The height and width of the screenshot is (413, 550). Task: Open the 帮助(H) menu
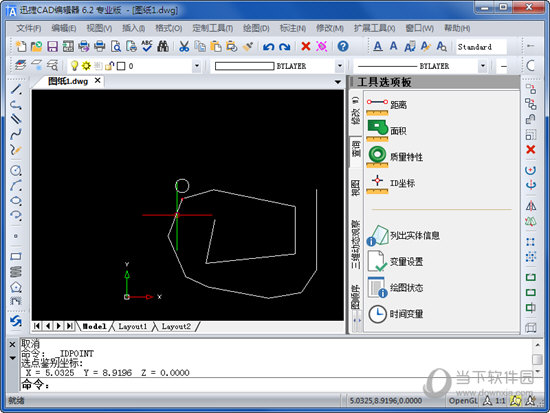[x=457, y=28]
